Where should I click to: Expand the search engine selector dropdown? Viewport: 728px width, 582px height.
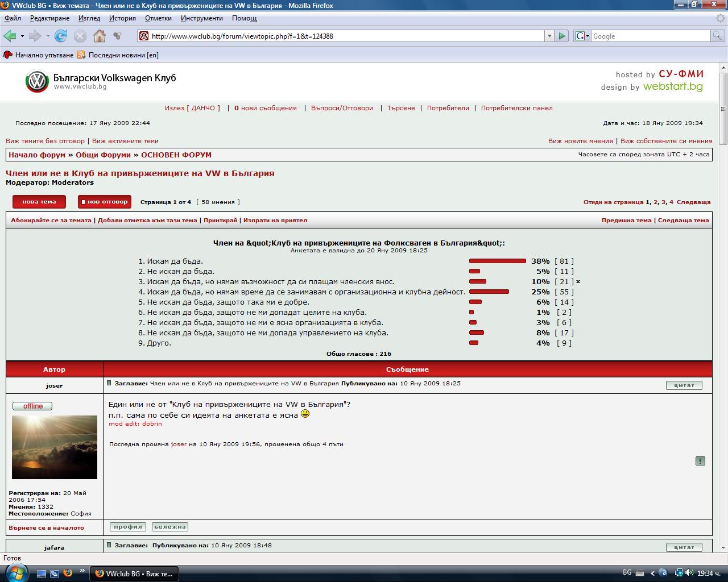[x=582, y=36]
